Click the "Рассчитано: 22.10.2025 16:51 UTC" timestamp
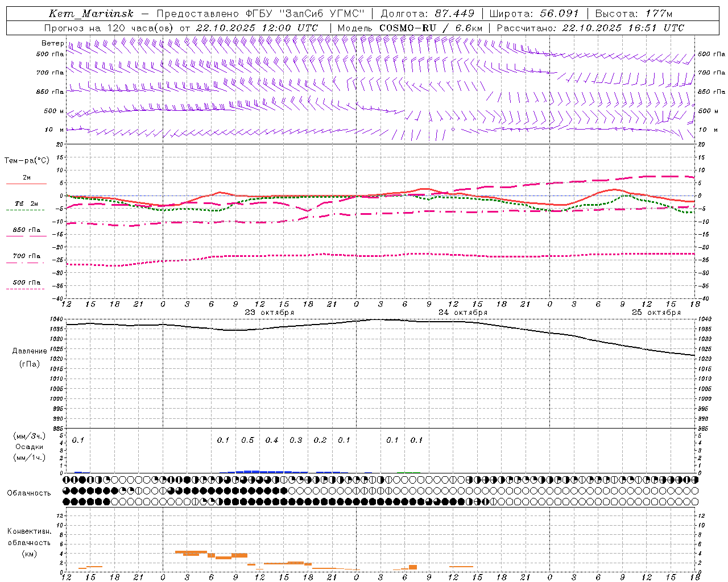This screenshot has width=728, height=582. click(590, 28)
